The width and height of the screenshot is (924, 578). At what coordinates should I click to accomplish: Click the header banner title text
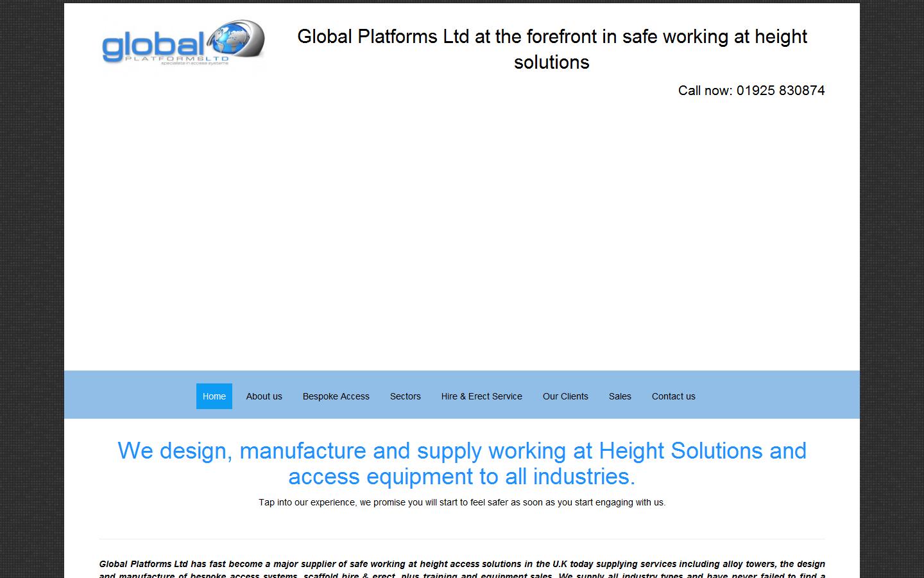[x=551, y=49]
